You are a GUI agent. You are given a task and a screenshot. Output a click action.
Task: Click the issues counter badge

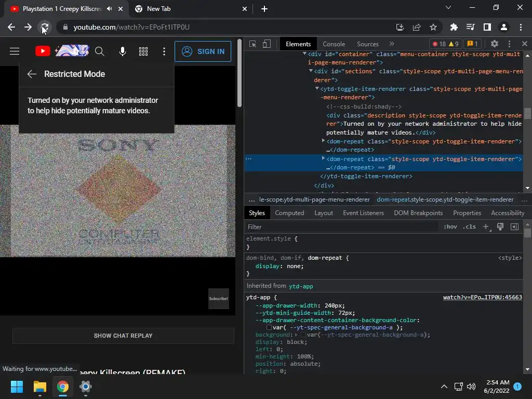point(473,44)
